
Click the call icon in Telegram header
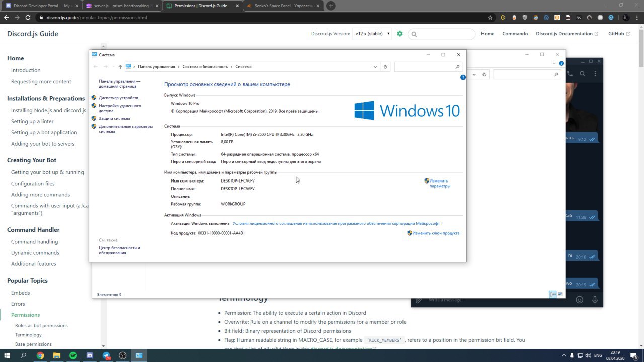(570, 74)
